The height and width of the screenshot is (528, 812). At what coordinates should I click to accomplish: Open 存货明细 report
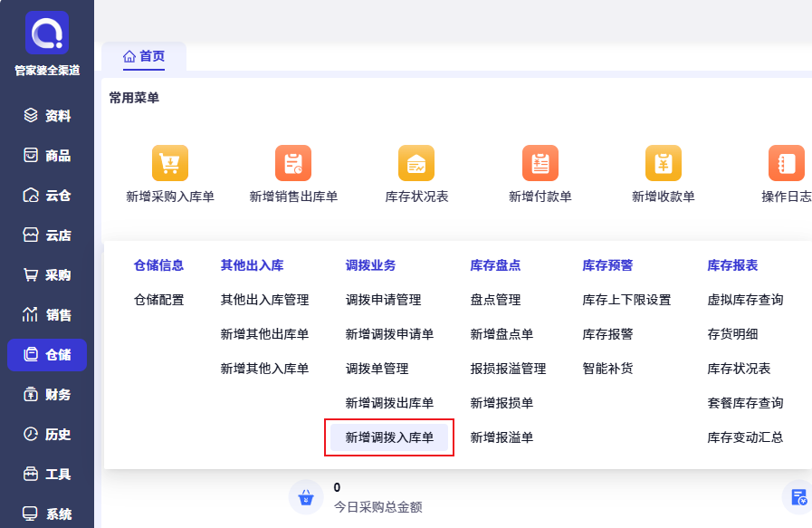[x=732, y=334]
